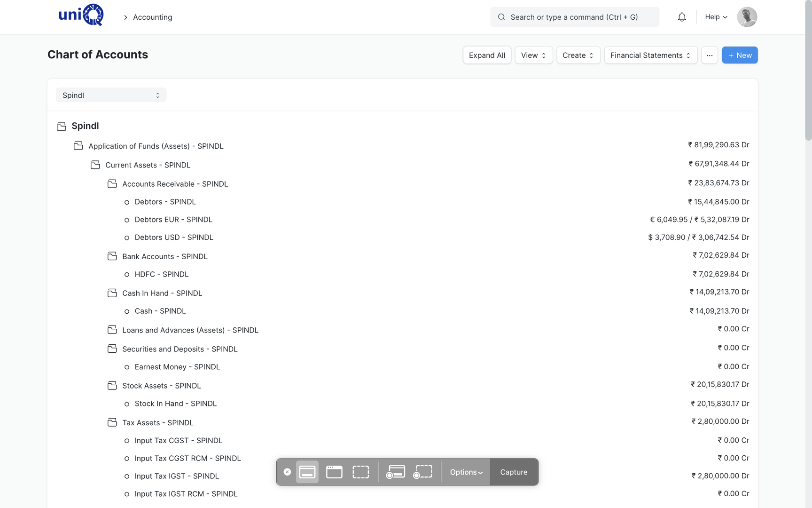The height and width of the screenshot is (508, 812).
Task: Open the Financial Statements dropdown
Action: tap(650, 55)
